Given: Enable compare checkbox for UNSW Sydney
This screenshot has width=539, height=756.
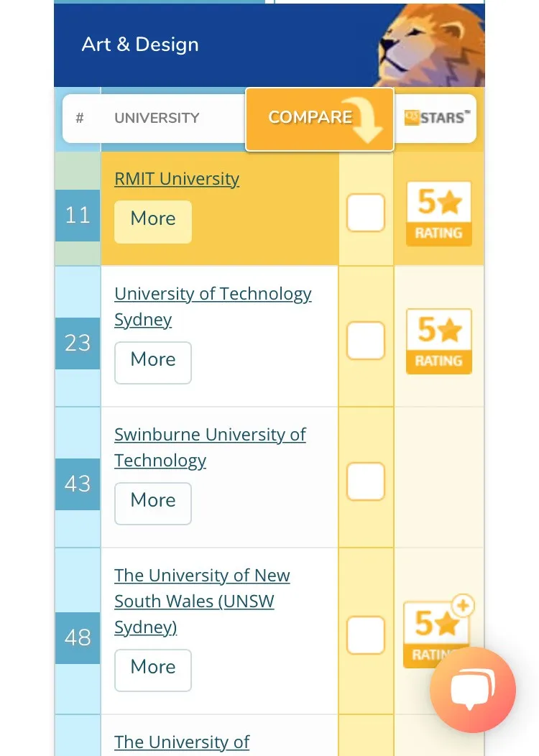Looking at the screenshot, I should click(366, 636).
